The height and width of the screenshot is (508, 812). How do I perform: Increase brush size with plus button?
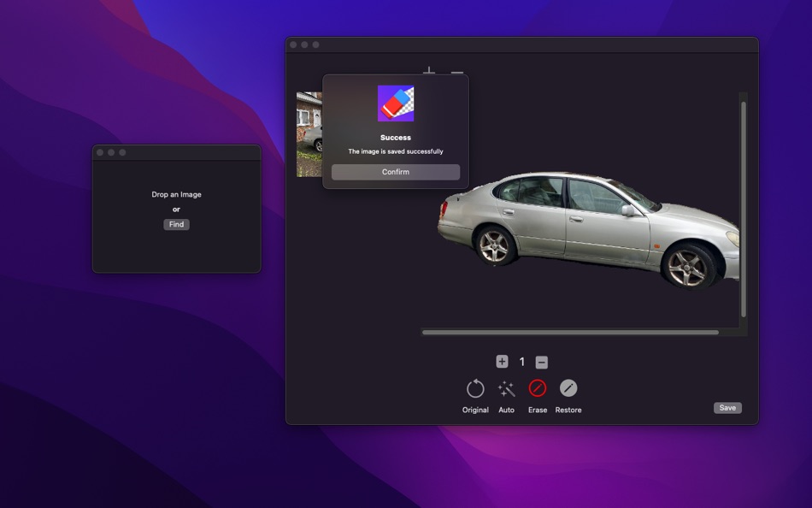point(502,362)
